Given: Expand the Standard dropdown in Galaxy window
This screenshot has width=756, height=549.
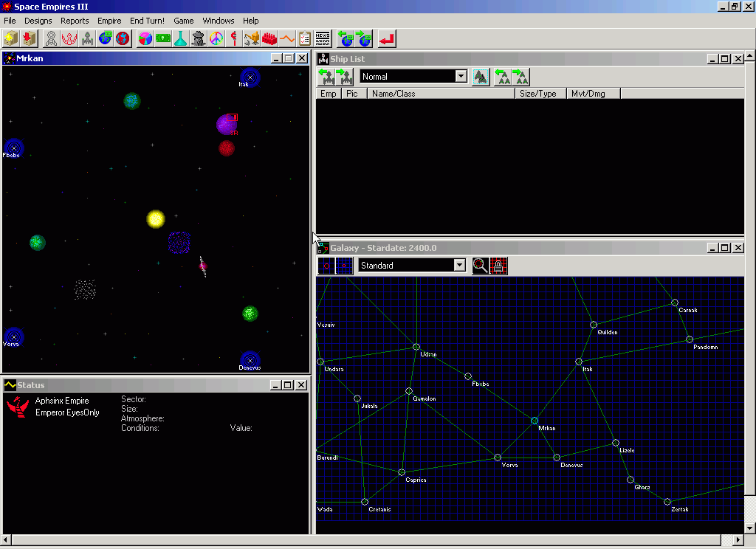Looking at the screenshot, I should [460, 266].
